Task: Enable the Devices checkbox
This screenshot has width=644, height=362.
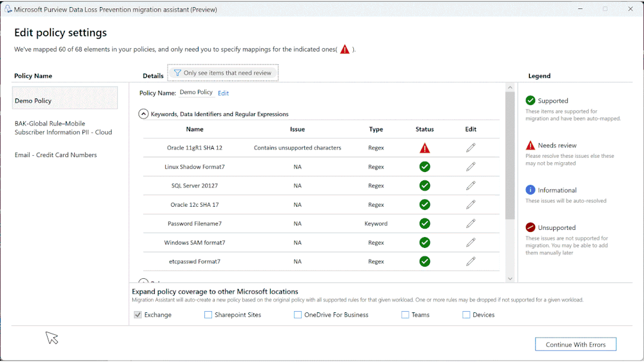Action: click(x=466, y=315)
